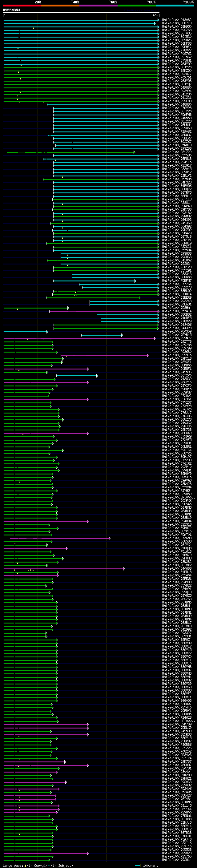Click the purple alignment bar for UniRef100_A9SN77
This screenshot has height=868, width=197.
[x=80, y=338]
